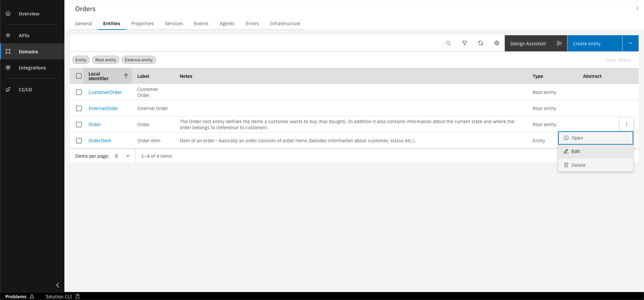Tick the CustomerOrder row checkbox
Screen dimensions: 644x300
[79, 92]
